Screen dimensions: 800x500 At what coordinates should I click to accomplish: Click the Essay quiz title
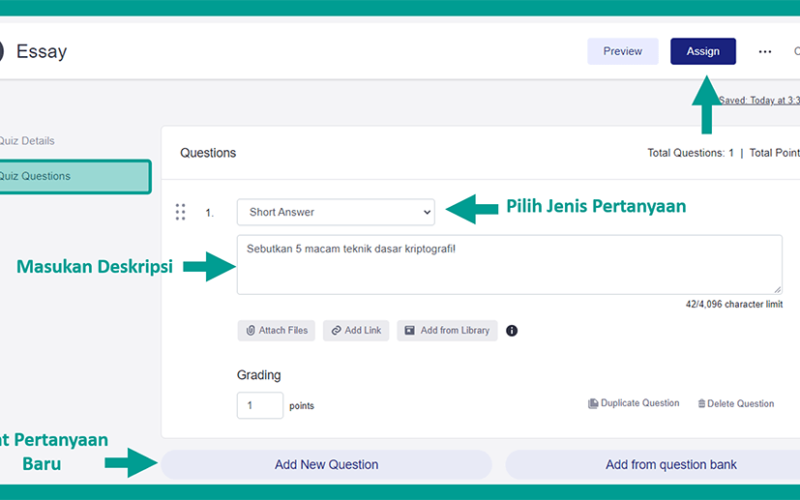click(x=41, y=52)
